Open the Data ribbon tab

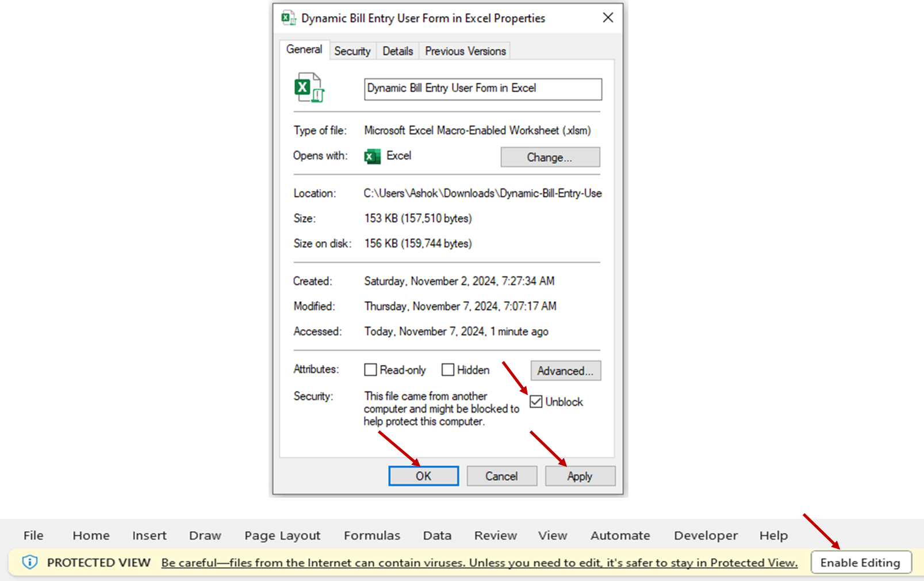click(x=437, y=535)
